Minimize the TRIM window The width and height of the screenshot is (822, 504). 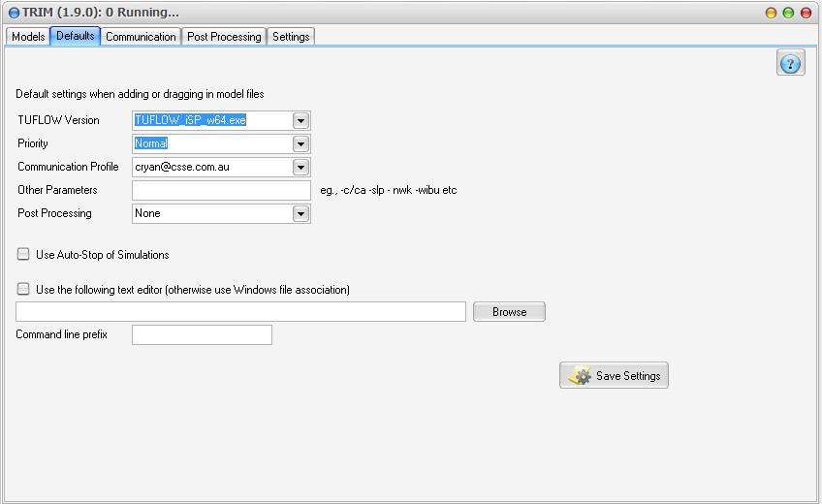(771, 13)
